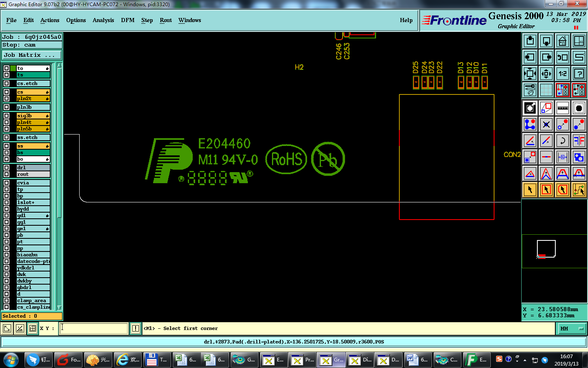588x368 pixels.
Task: Click the pan up arrow icon
Action: [x=530, y=40]
